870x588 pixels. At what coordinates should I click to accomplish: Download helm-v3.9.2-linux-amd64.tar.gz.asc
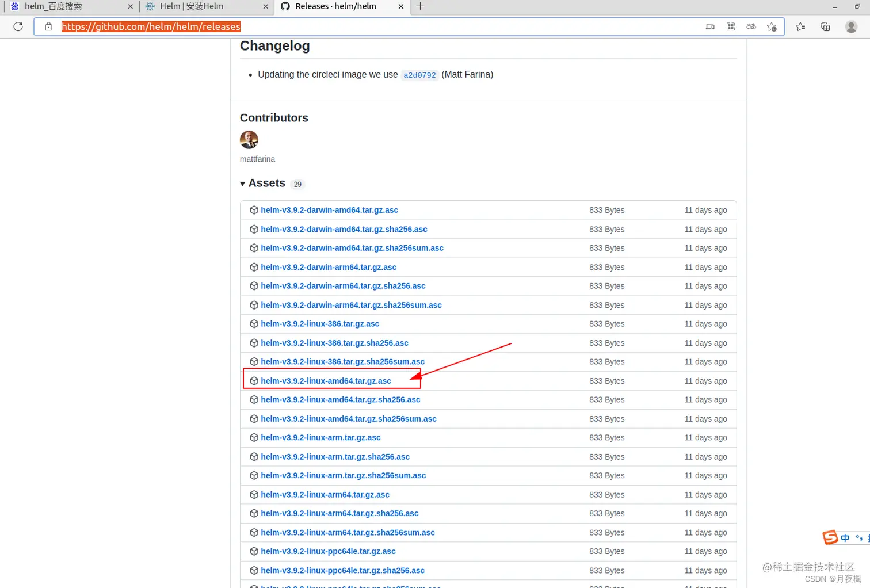pyautogui.click(x=326, y=381)
